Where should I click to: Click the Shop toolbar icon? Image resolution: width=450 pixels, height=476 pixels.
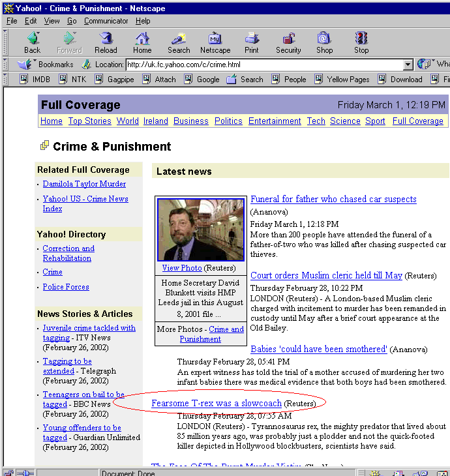pos(325,42)
